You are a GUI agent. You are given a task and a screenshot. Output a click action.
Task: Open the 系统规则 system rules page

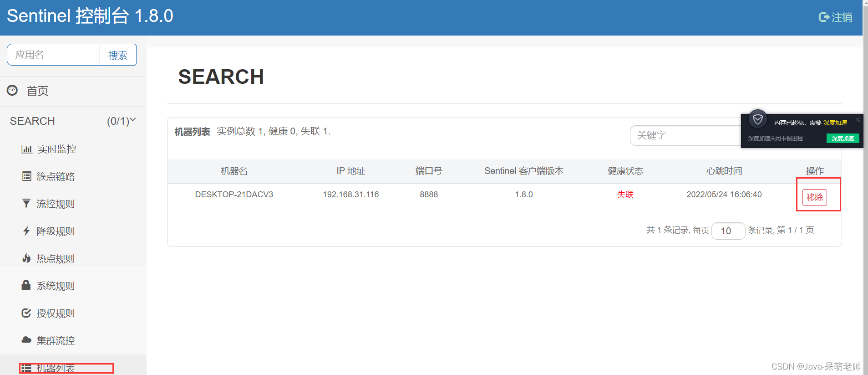point(56,286)
